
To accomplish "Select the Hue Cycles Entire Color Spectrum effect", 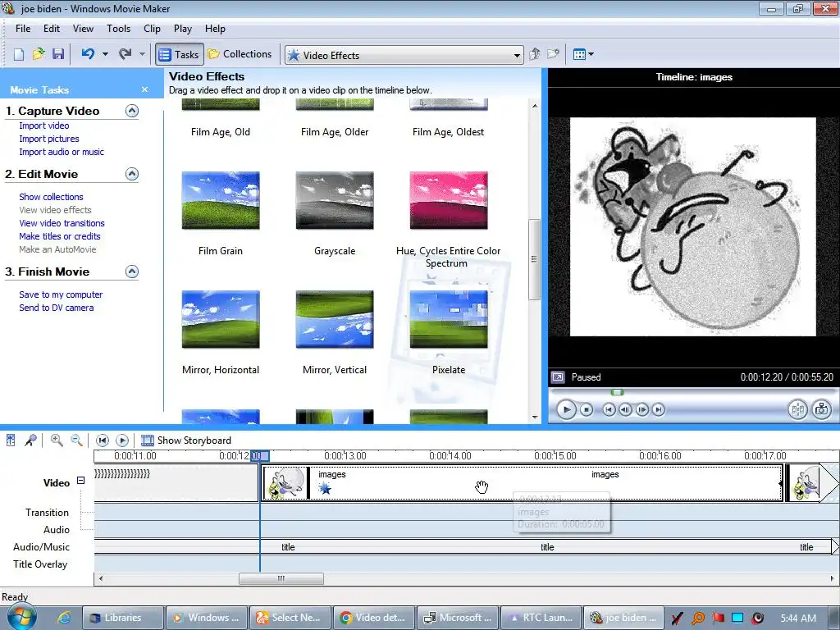I will point(449,200).
